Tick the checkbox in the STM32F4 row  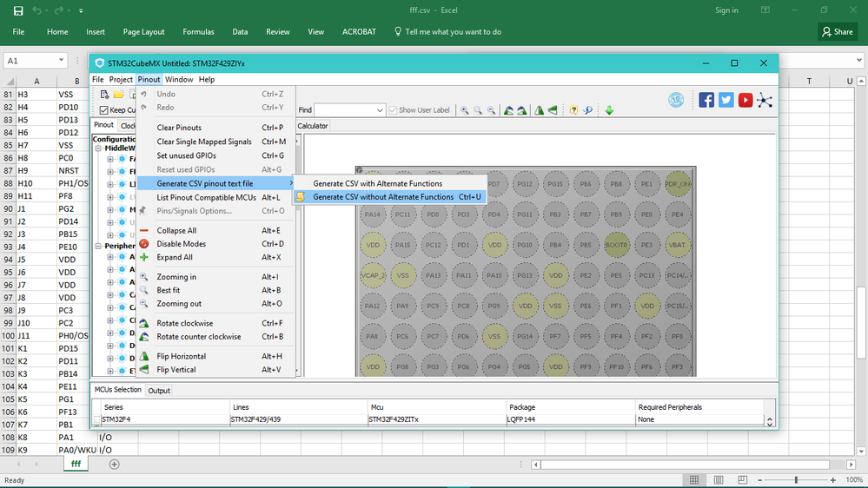point(96,420)
